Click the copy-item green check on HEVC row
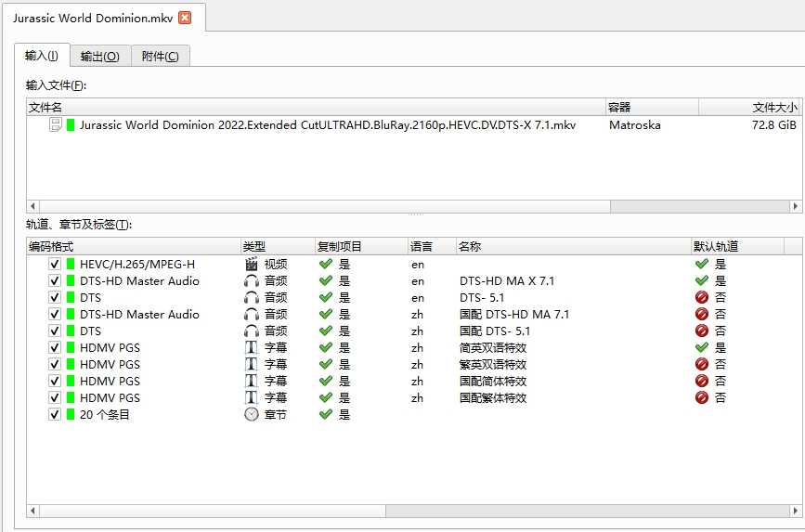Image resolution: width=805 pixels, height=532 pixels. 326,264
